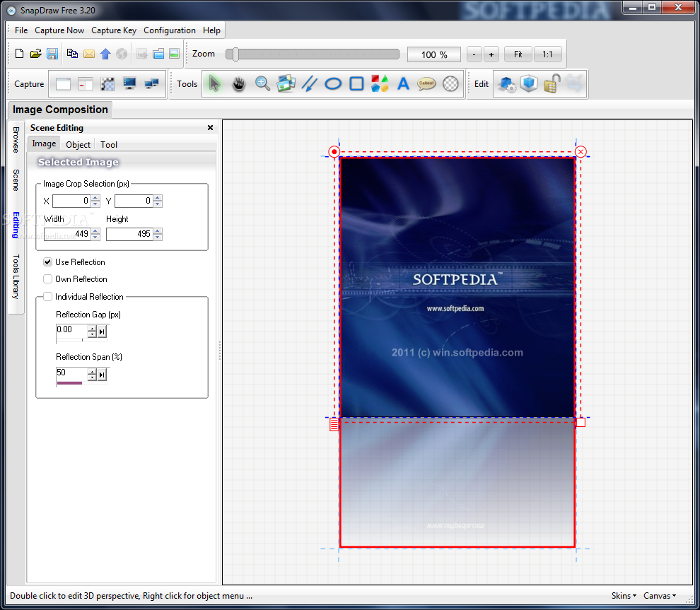
Task: Increase crop Y value with spinner
Action: [x=158, y=198]
